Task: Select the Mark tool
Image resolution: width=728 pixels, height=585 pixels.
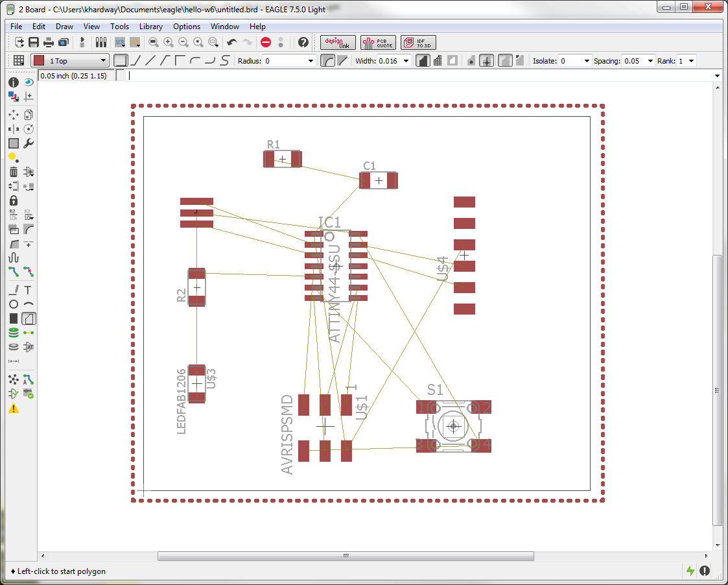Action: click(29, 97)
